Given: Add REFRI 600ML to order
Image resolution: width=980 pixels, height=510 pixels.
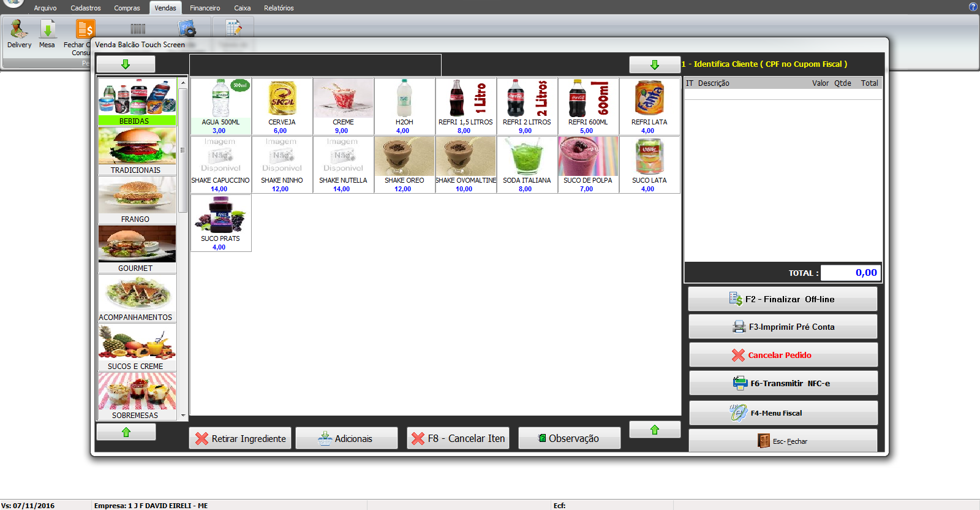Looking at the screenshot, I should click(588, 106).
